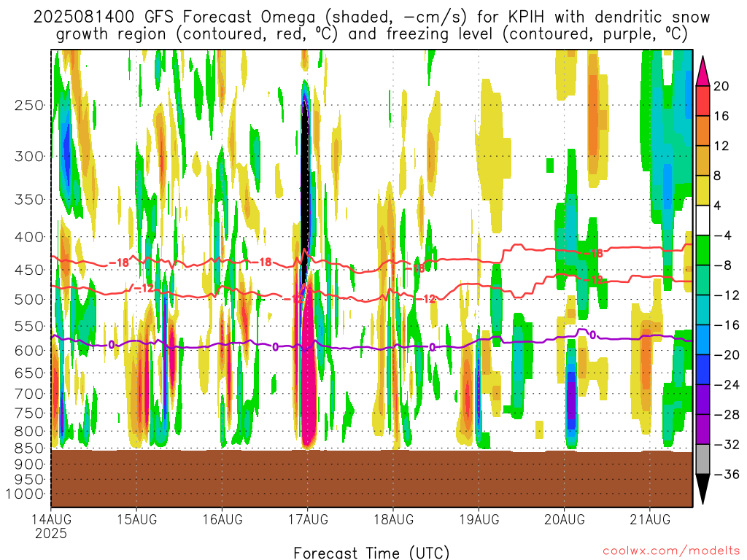Image resolution: width=747 pixels, height=560 pixels.
Task: Click the purple 0 freezing level label near 20AUG
Action: point(592,335)
